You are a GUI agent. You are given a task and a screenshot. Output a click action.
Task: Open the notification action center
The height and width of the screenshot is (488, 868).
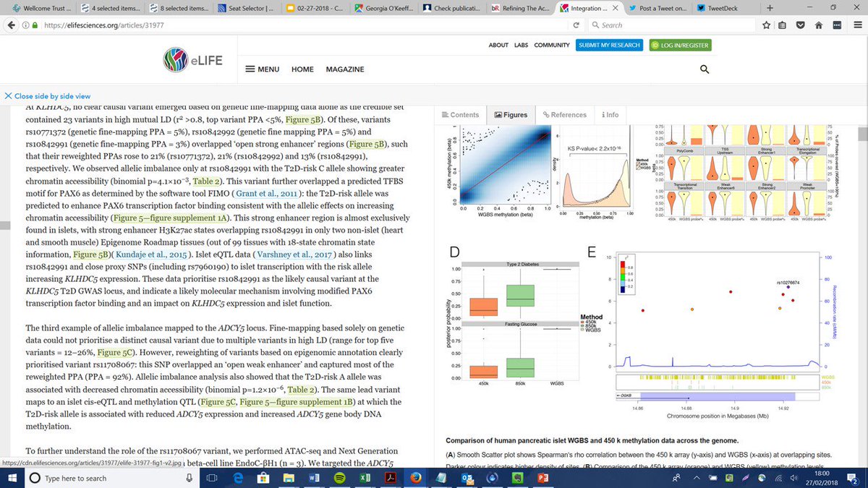coord(852,478)
